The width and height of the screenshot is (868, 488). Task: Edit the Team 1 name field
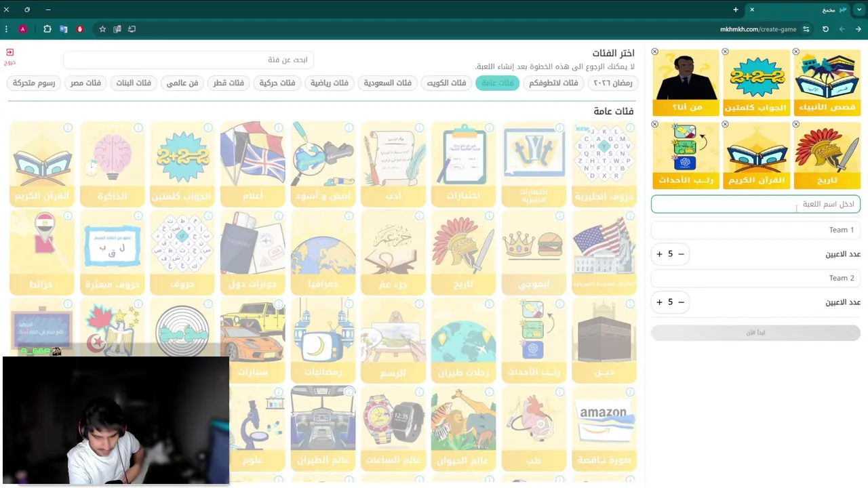(755, 230)
